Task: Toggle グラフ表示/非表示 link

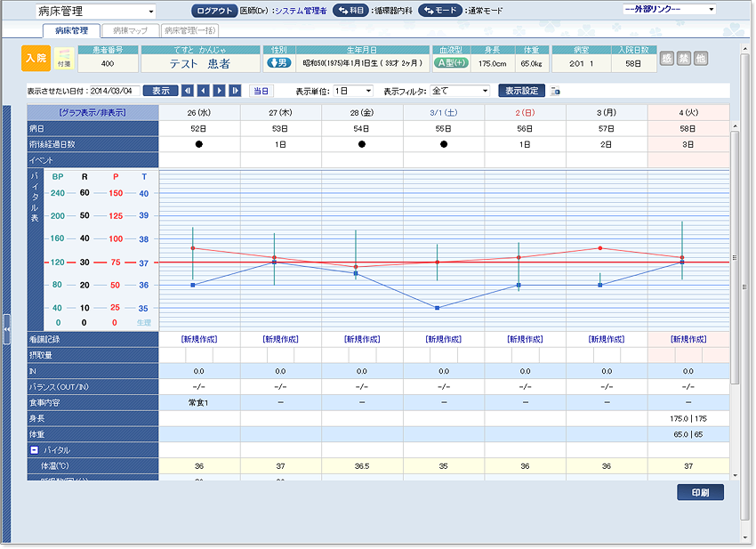Action: coord(92,112)
